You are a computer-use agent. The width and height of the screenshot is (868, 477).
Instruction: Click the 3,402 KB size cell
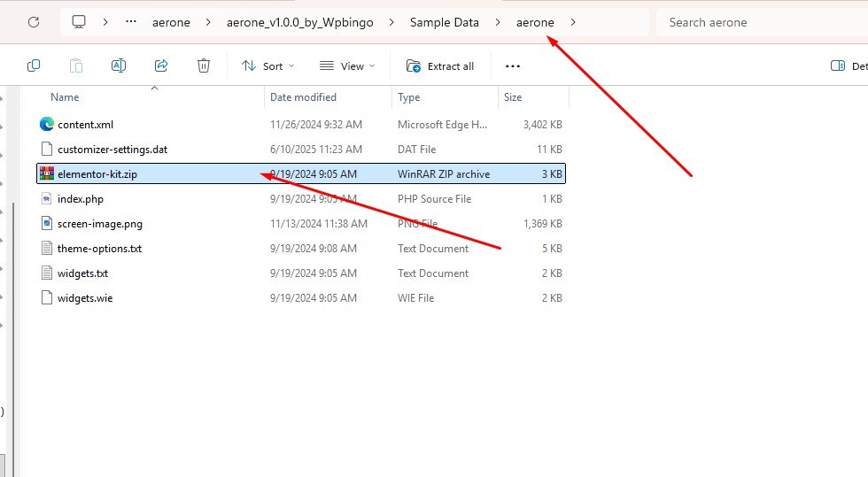tap(542, 125)
